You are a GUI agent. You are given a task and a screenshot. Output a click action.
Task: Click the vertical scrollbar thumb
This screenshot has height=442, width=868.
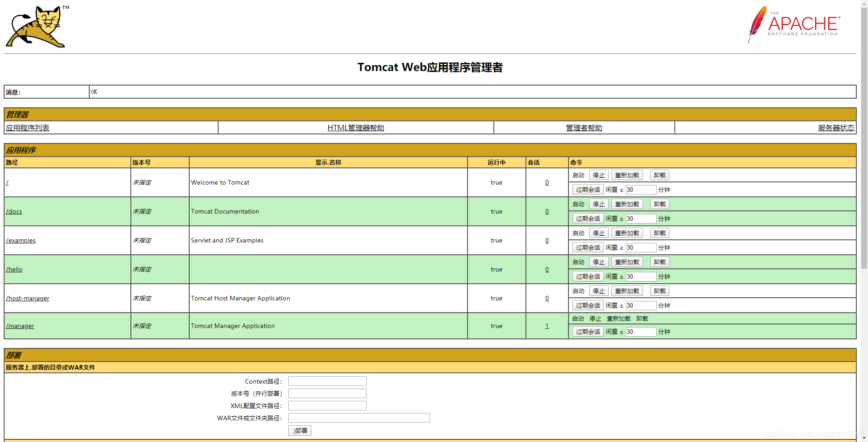point(864,138)
